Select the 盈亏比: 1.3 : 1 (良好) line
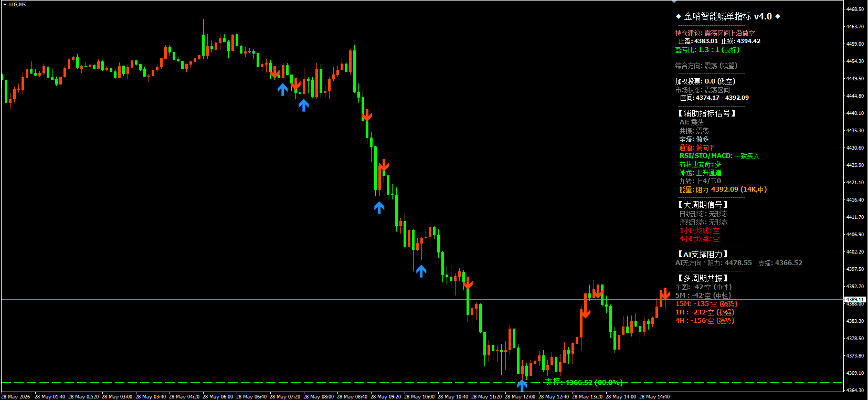This screenshot has width=868, height=400. 707,50
